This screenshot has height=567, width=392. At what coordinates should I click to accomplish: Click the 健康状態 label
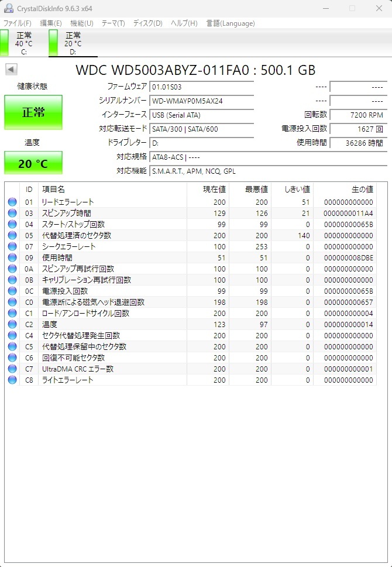[32, 87]
